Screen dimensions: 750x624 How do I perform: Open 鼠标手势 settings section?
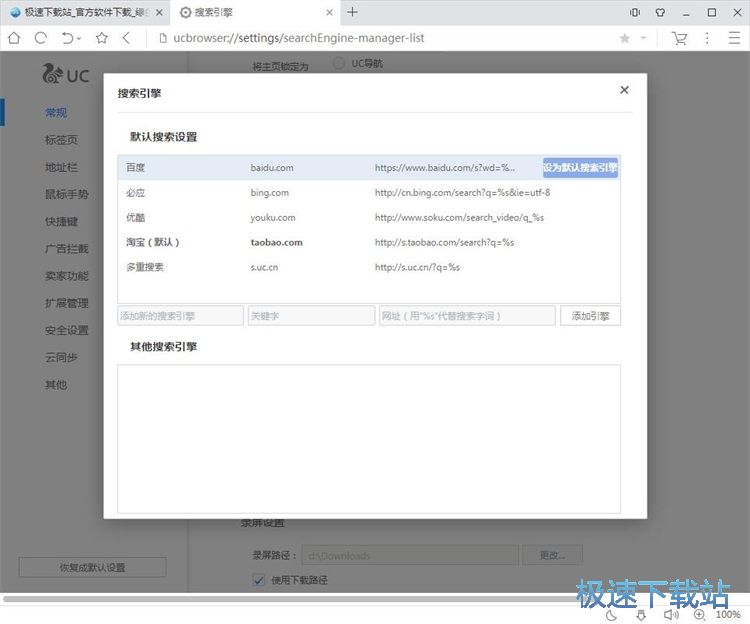coord(66,195)
